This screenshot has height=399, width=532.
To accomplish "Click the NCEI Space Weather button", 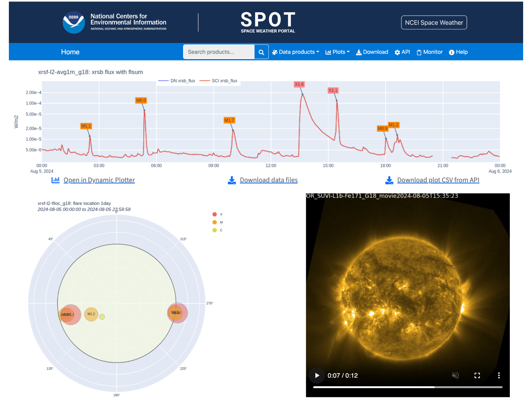I will pos(434,22).
